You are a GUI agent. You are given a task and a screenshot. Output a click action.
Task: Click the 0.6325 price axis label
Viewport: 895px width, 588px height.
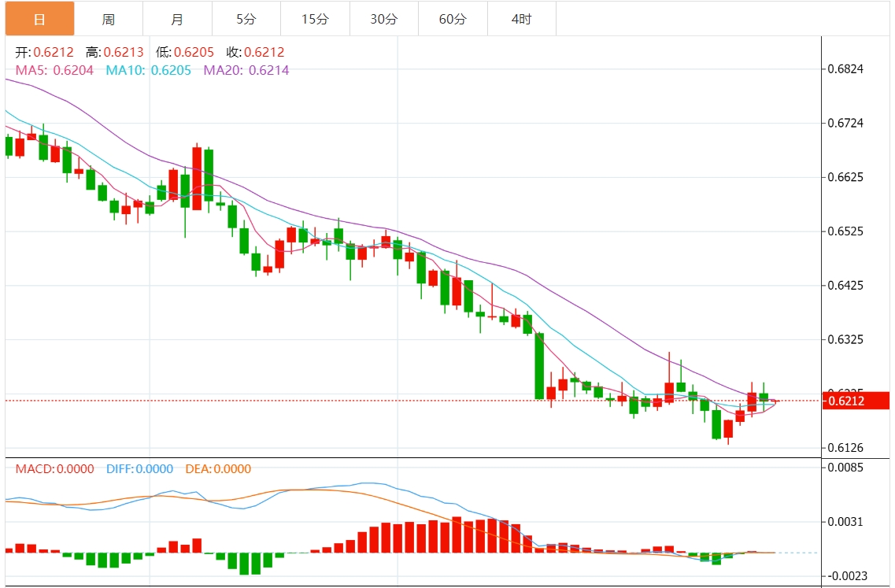[845, 340]
